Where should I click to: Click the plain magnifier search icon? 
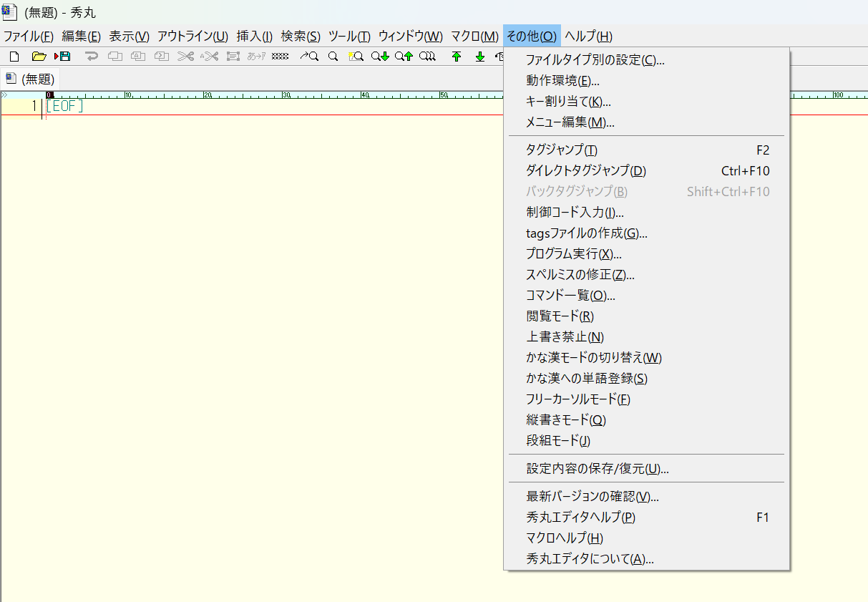click(x=333, y=57)
